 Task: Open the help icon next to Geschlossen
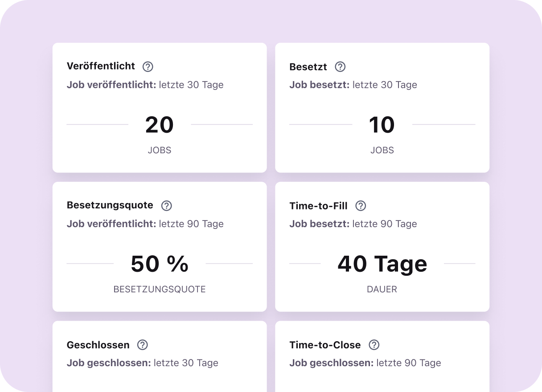point(143,344)
